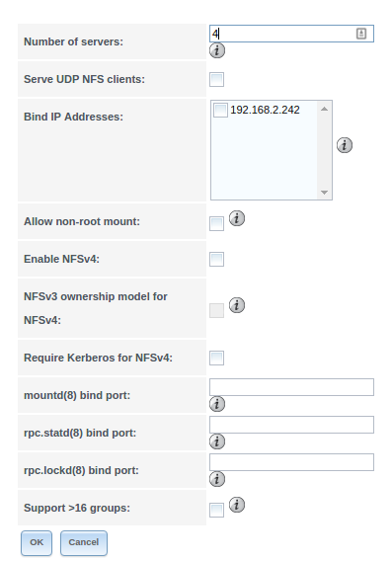This screenshot has height=561, width=392.
Task: Show help icon for rpc.statd(8) bind port
Action: coord(217,441)
